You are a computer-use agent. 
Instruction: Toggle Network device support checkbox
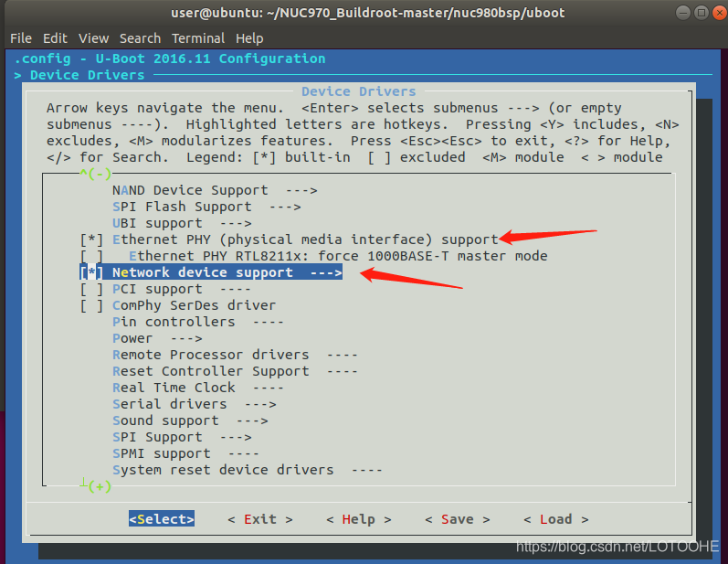pos(91,272)
